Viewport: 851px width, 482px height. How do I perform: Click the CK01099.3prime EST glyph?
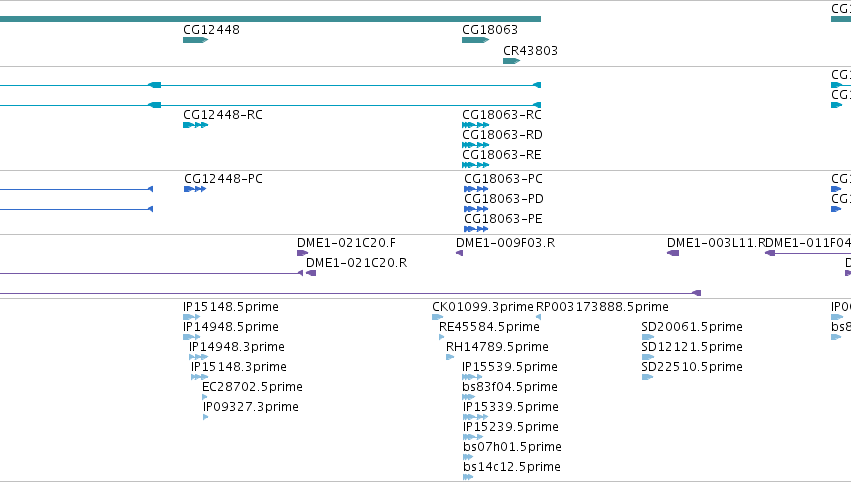coord(437,317)
